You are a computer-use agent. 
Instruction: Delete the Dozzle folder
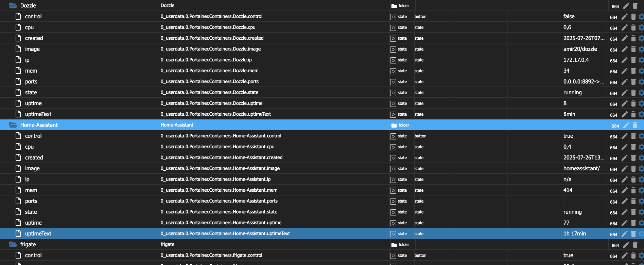(635, 6)
